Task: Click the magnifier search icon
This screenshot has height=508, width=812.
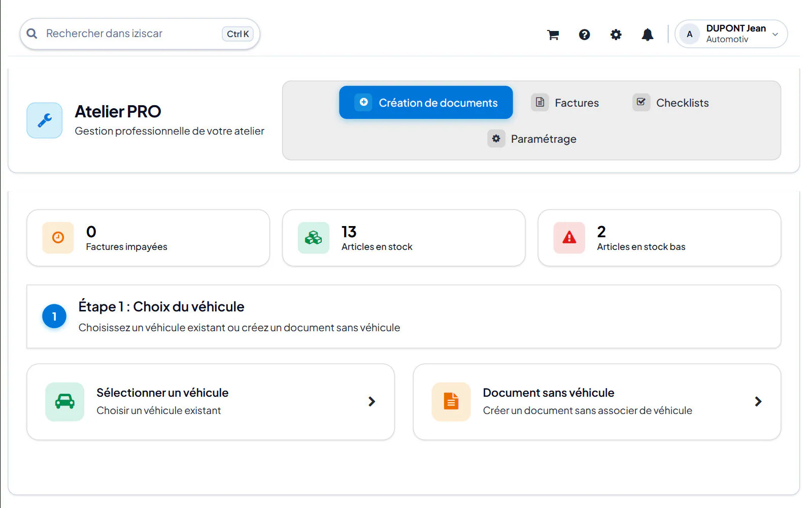Action: tap(32, 34)
